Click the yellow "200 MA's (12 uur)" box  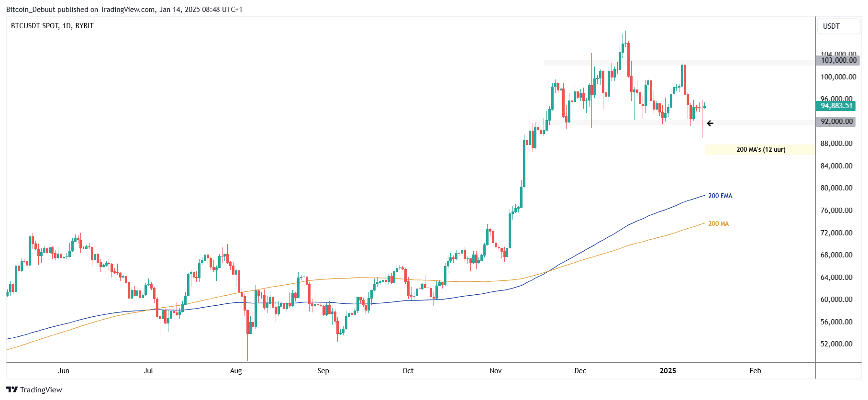click(x=760, y=150)
